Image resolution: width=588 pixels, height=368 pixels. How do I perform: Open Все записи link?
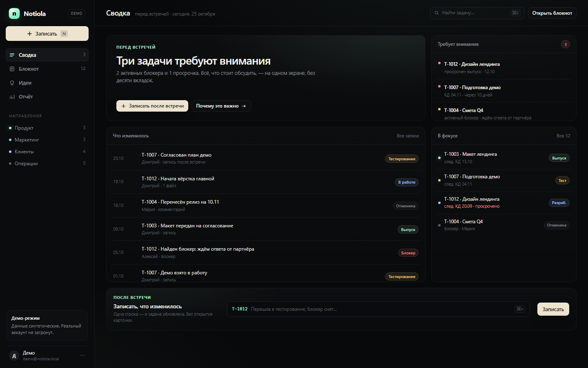coord(408,136)
